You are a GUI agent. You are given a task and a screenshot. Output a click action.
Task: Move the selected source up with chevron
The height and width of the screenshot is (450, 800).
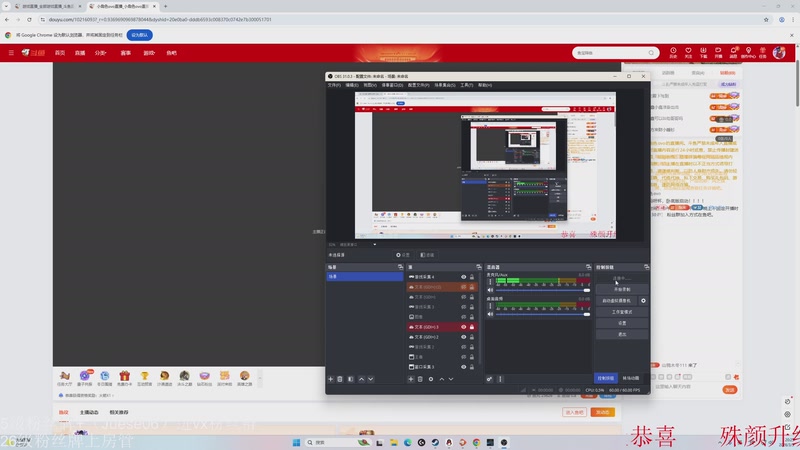[x=442, y=379]
